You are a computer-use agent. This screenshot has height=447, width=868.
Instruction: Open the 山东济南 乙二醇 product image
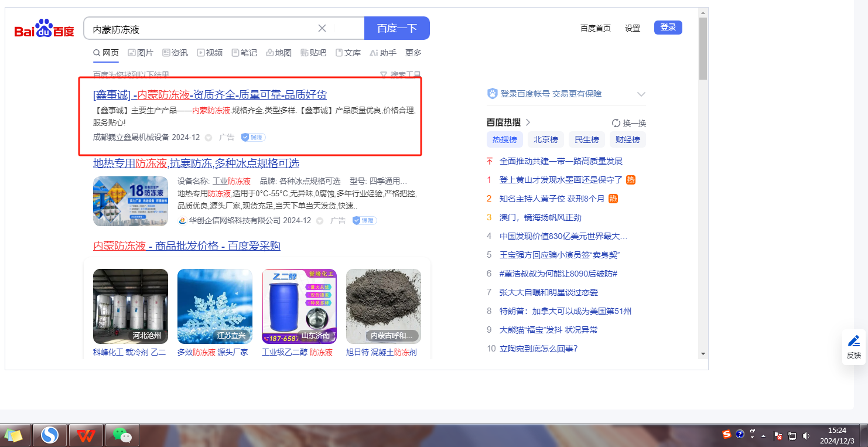(299, 306)
